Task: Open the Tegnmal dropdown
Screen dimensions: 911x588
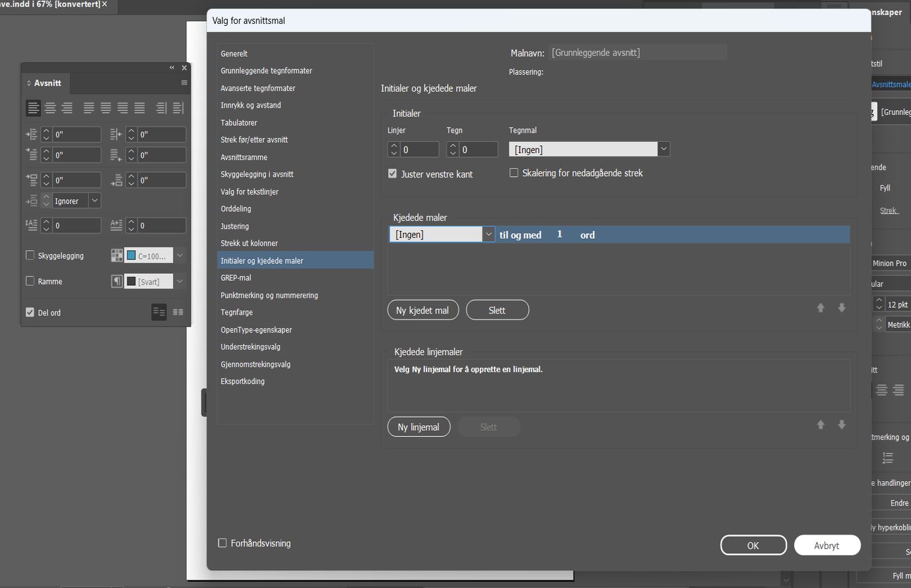Action: (664, 150)
